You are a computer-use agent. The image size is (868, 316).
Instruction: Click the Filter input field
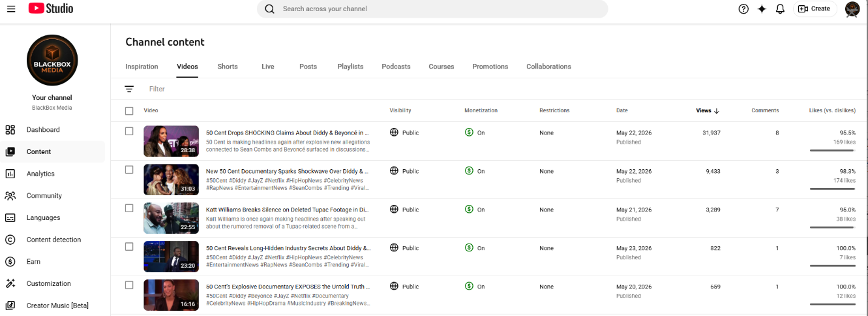click(157, 89)
